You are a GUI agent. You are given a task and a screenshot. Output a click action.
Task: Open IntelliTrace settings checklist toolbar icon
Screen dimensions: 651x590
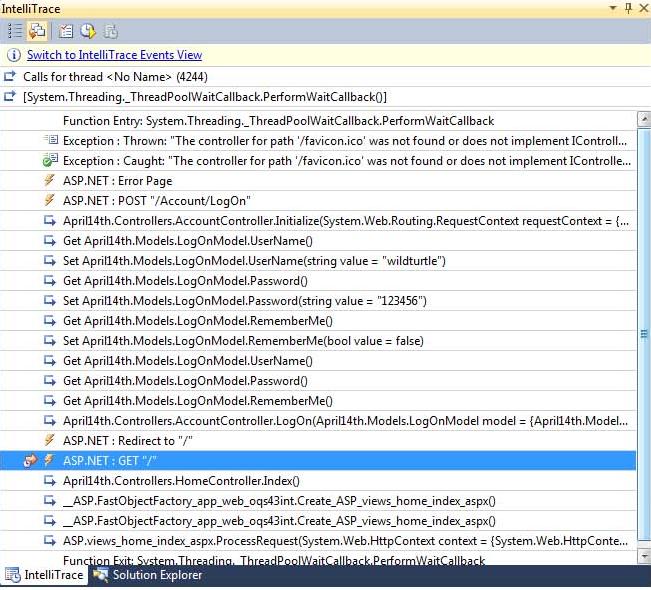(66, 31)
